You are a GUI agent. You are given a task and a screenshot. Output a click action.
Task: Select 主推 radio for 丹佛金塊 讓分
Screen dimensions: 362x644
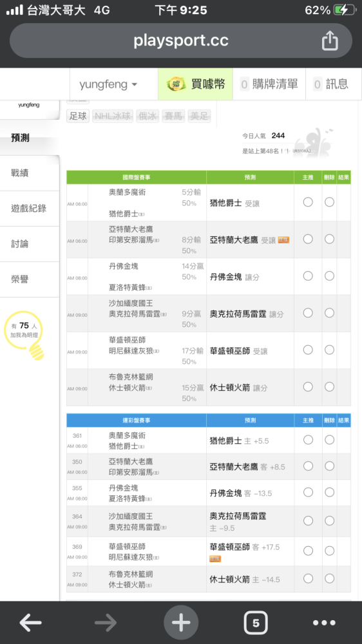tap(308, 276)
